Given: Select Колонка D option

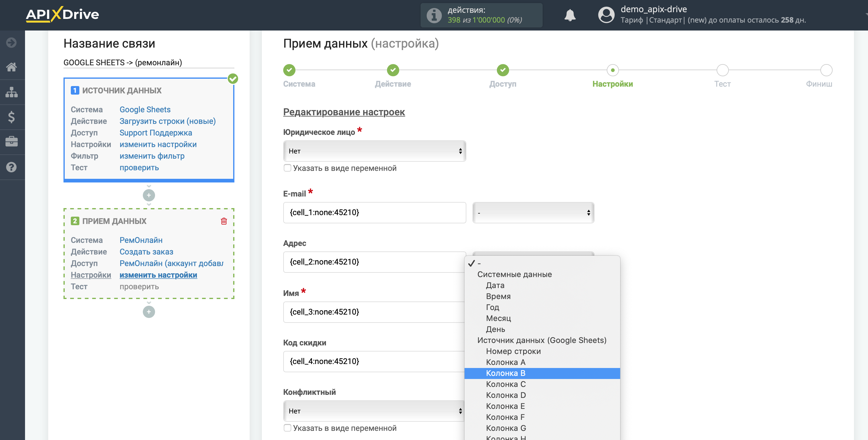Looking at the screenshot, I should click(542, 395).
